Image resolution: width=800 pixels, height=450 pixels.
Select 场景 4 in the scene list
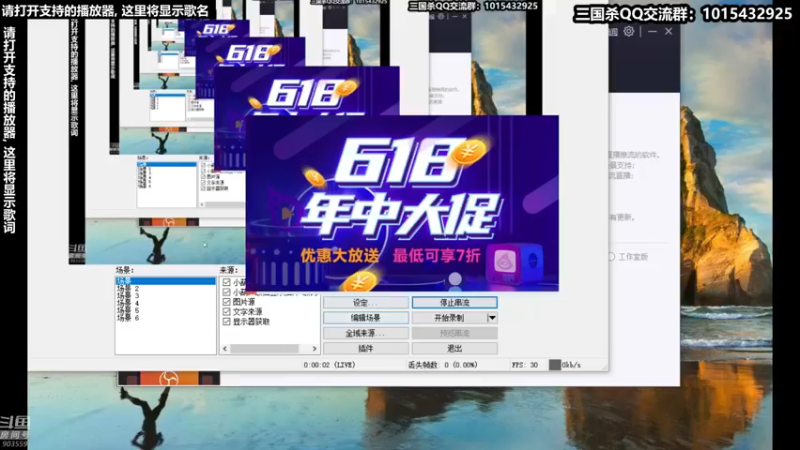[128, 303]
